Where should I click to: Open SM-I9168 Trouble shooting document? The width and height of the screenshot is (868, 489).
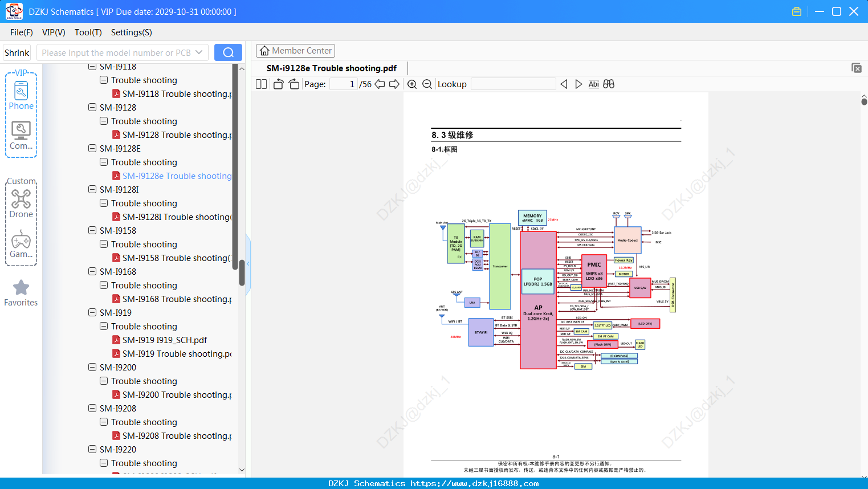pyautogui.click(x=172, y=299)
